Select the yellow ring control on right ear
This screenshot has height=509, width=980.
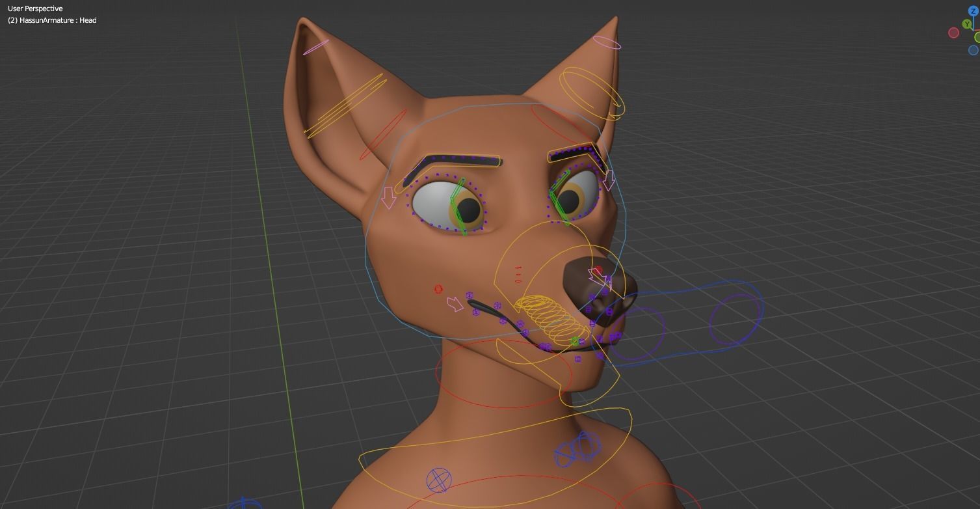(592, 93)
